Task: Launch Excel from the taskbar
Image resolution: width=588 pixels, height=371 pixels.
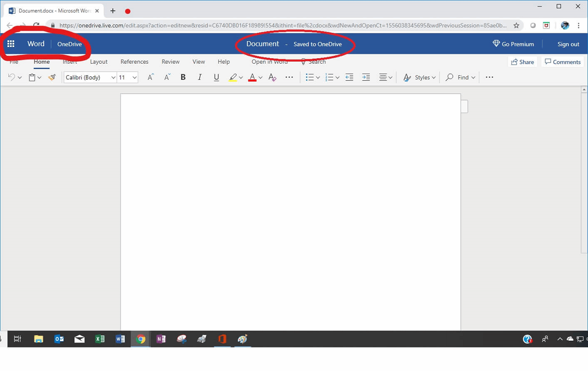Action: [x=99, y=339]
